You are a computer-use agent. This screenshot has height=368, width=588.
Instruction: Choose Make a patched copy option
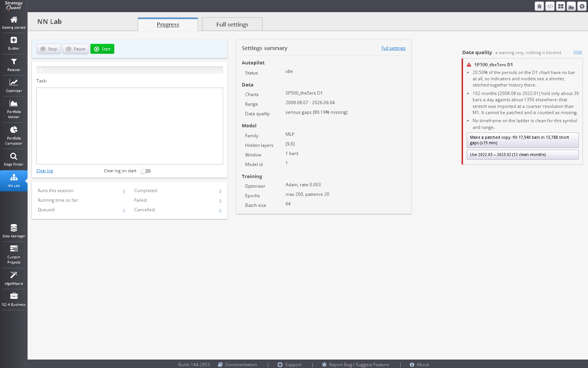pyautogui.click(x=523, y=140)
